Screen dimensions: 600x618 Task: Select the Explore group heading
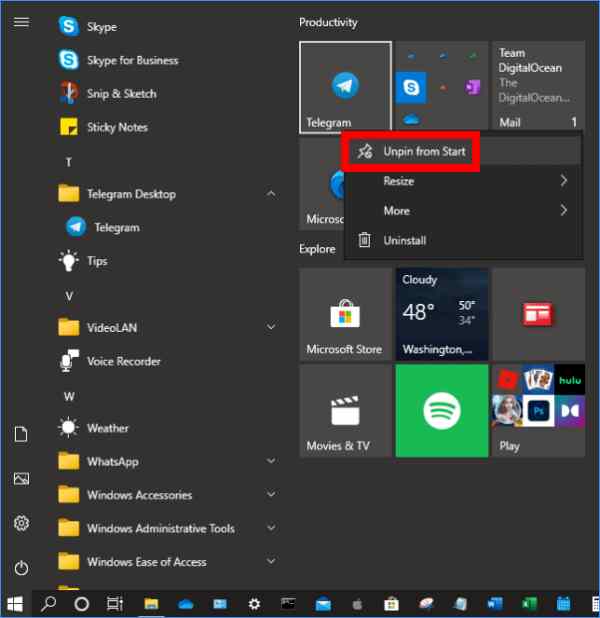point(317,249)
